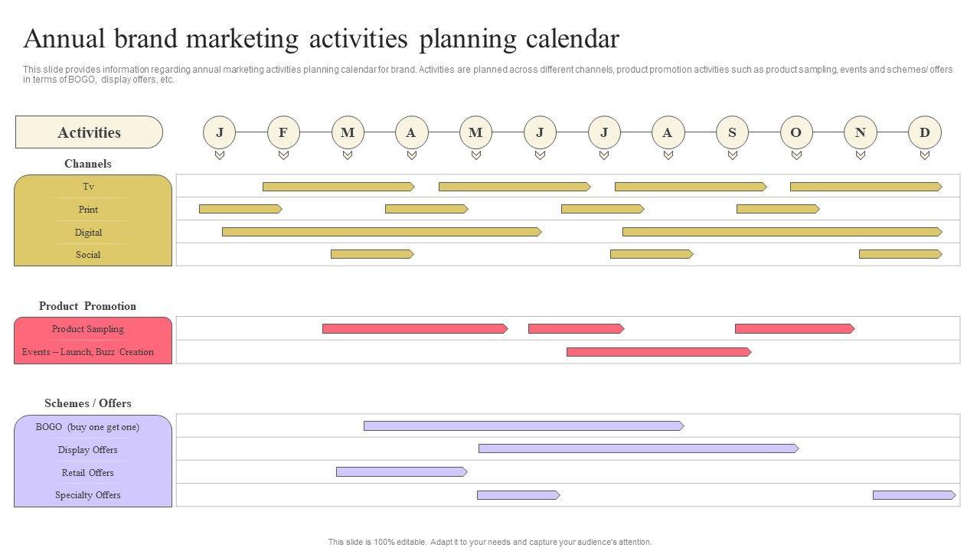Select the Display Offers label
This screenshot has width=980, height=551.
coord(88,450)
